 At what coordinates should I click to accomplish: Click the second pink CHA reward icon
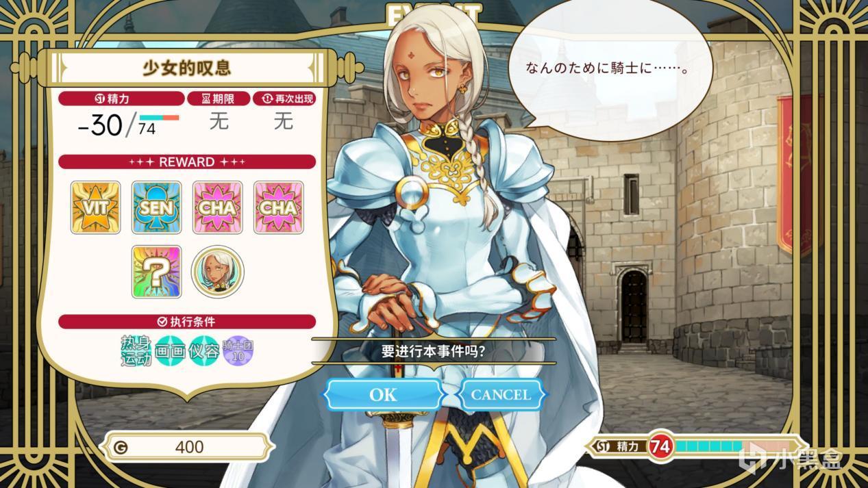point(278,207)
